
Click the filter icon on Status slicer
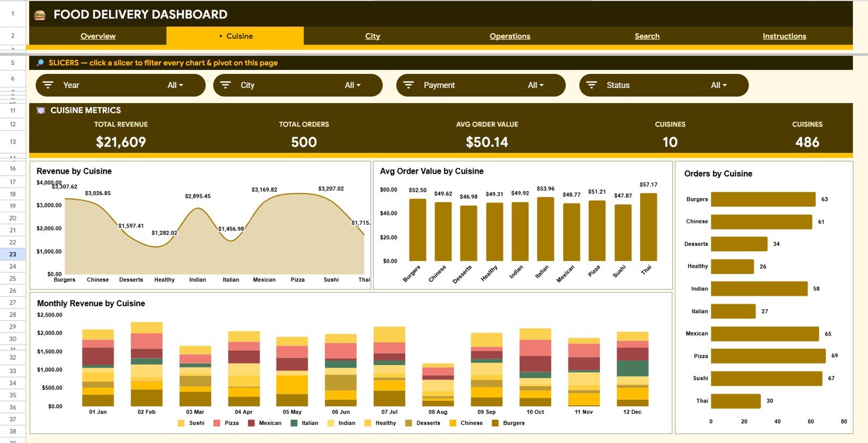pos(591,85)
